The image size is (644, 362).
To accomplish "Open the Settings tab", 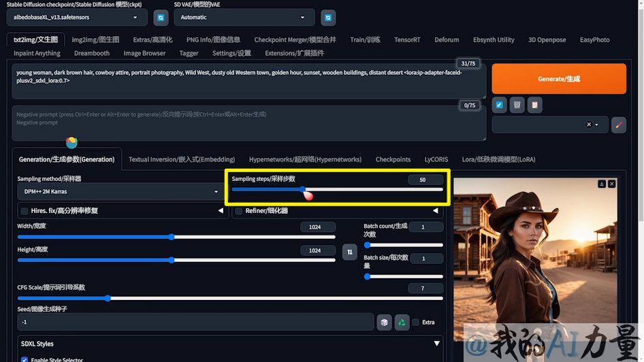I will tap(231, 53).
